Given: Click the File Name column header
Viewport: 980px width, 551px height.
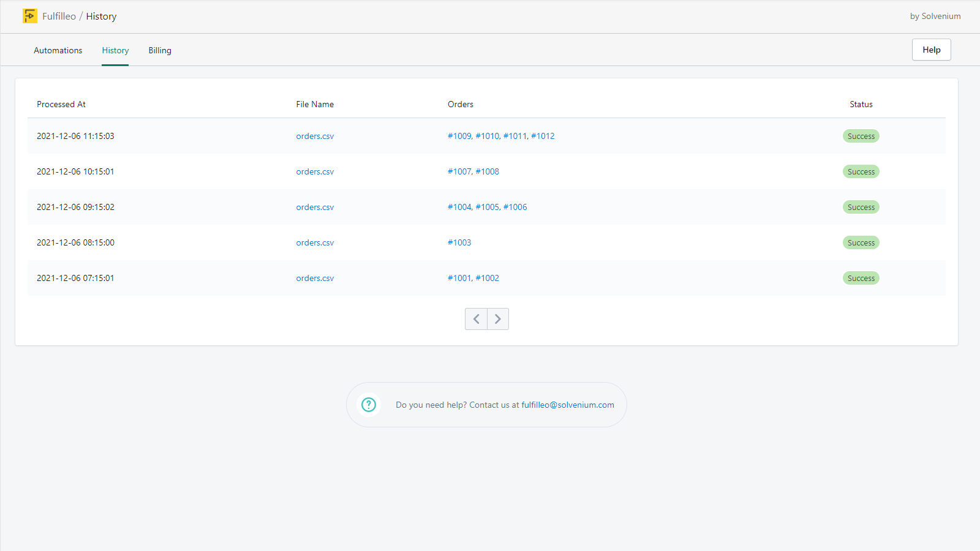Looking at the screenshot, I should [315, 104].
